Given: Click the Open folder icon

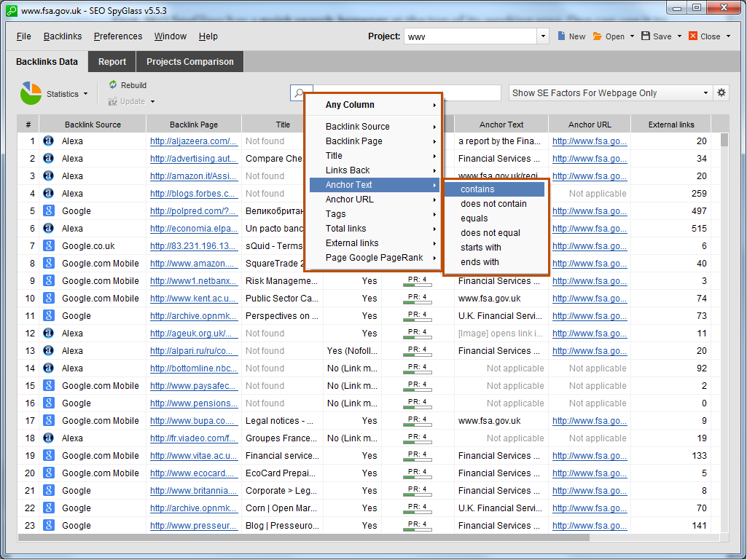Looking at the screenshot, I should pos(597,36).
